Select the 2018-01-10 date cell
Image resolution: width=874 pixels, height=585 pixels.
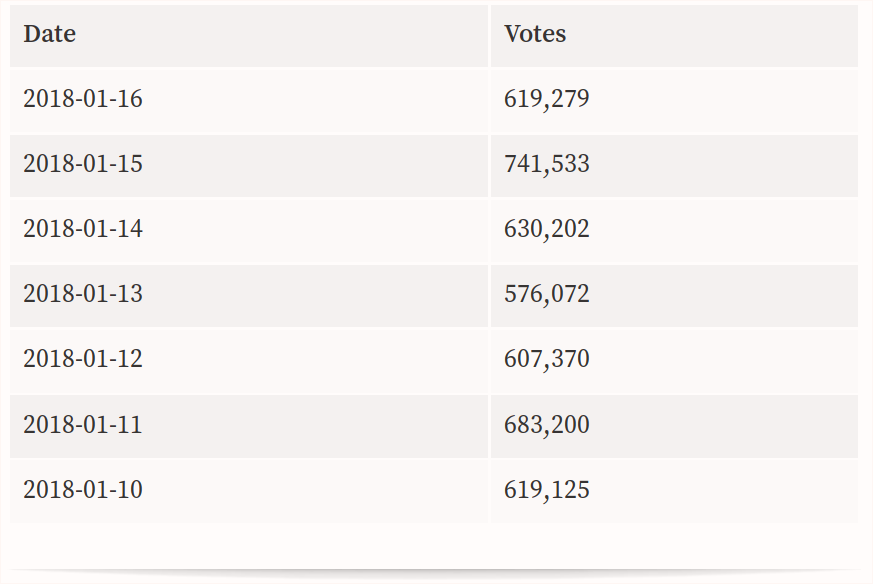(x=249, y=491)
